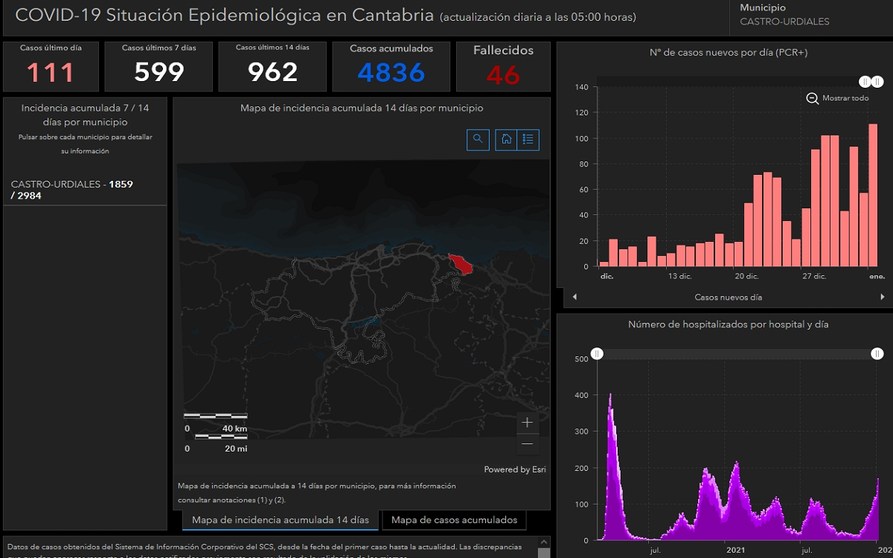Grab new-cases chart range slider right handle
893x558 pixels.
(878, 82)
